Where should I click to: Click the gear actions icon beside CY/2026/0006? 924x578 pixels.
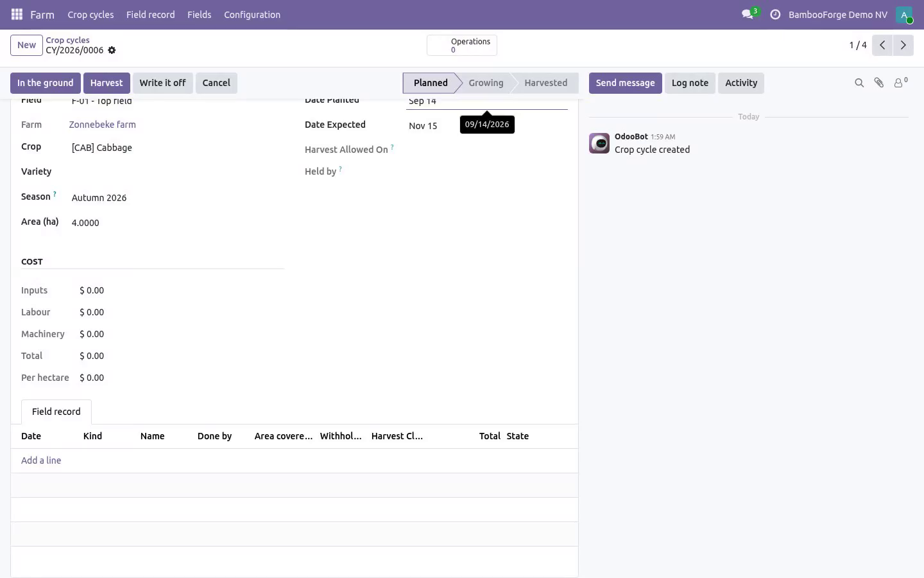[x=112, y=50]
